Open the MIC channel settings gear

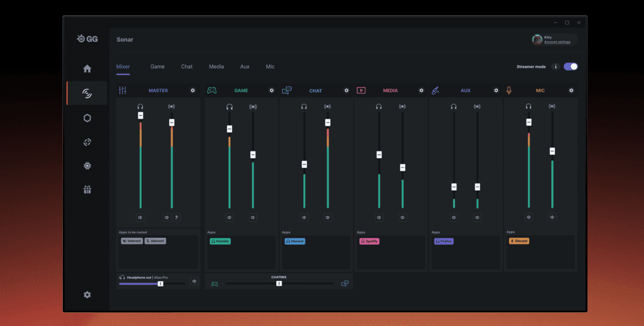571,90
